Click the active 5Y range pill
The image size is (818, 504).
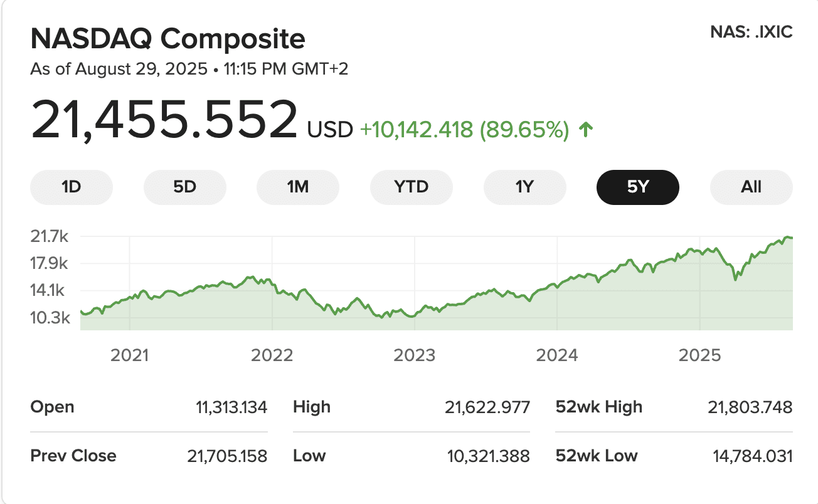pos(637,187)
